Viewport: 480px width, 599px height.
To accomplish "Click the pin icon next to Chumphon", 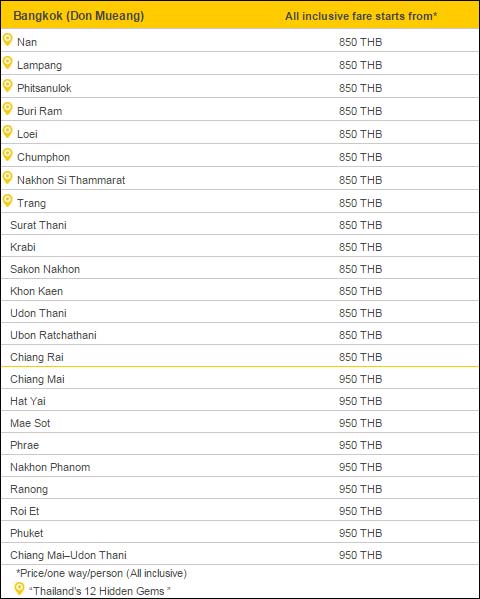I will pyautogui.click(x=7, y=155).
